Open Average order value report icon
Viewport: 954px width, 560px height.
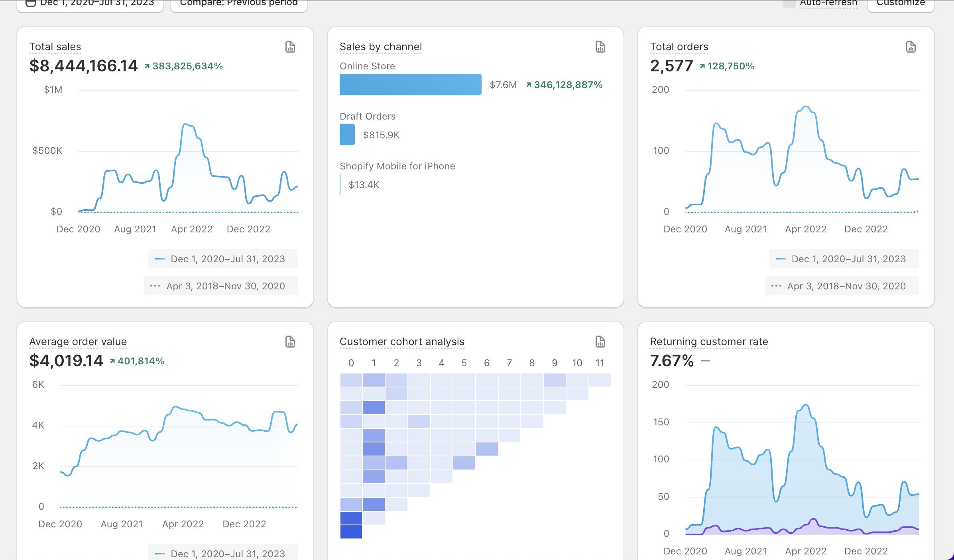click(x=290, y=342)
